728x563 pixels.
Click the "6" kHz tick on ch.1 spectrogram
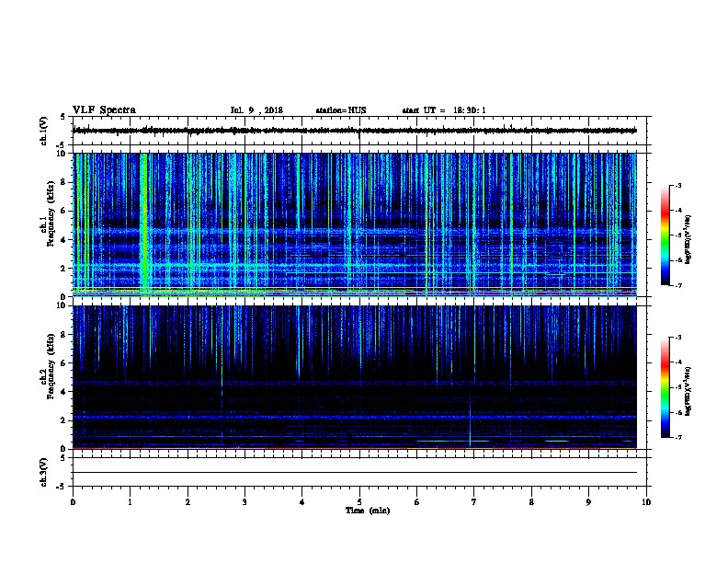coord(64,211)
